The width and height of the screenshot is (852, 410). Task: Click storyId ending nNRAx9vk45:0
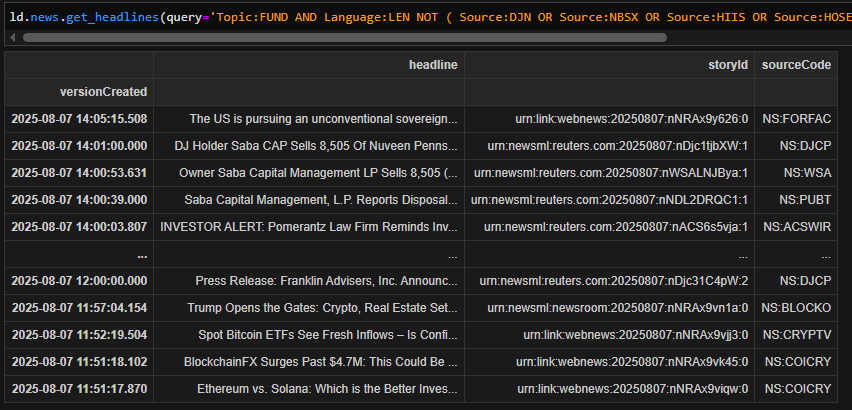point(632,362)
